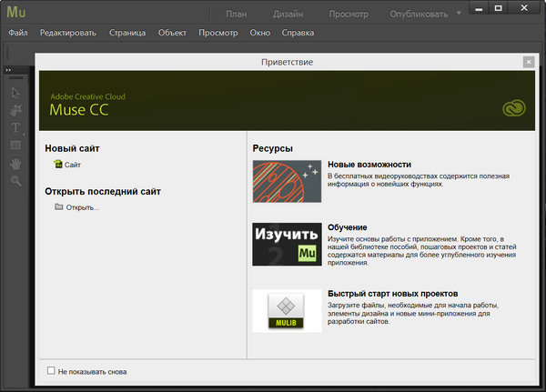Click the Ресурсы heading
546x392 pixels.
[273, 148]
